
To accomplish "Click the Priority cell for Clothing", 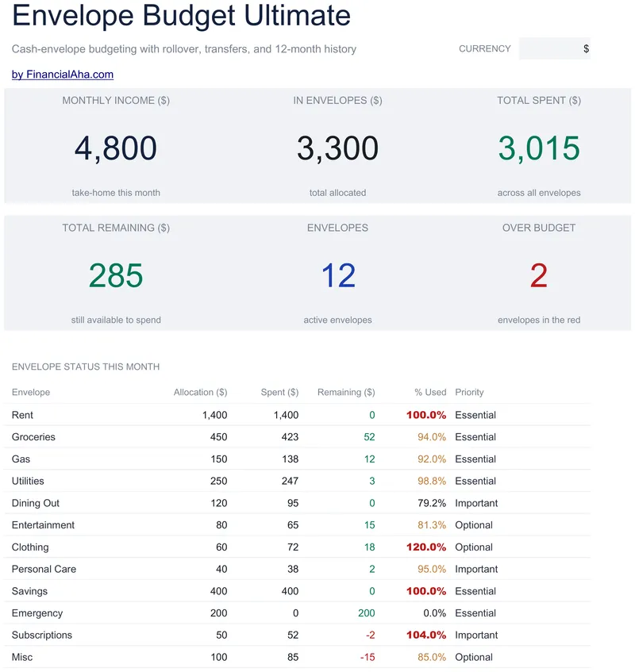I will coord(474,547).
